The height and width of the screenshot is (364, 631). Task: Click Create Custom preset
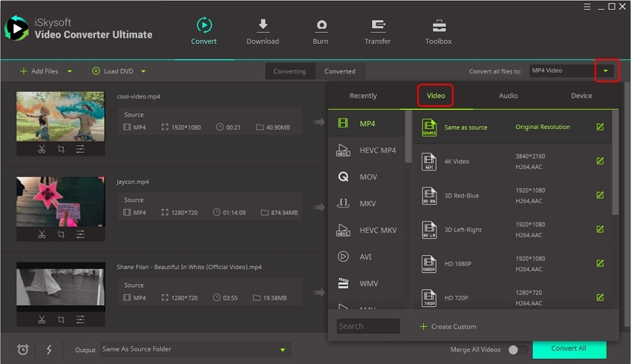(x=448, y=326)
